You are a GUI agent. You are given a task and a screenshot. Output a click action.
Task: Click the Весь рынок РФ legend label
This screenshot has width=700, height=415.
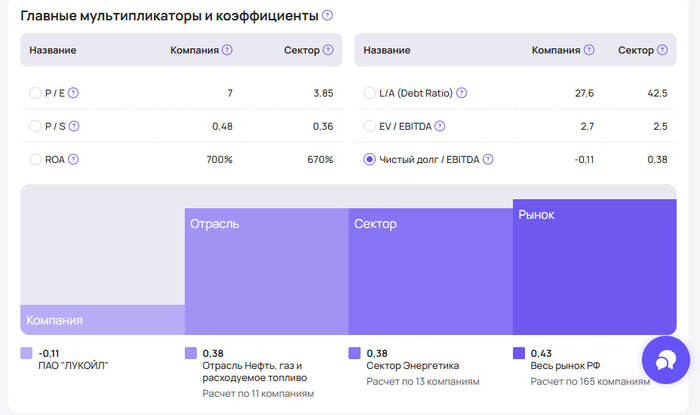(x=566, y=366)
